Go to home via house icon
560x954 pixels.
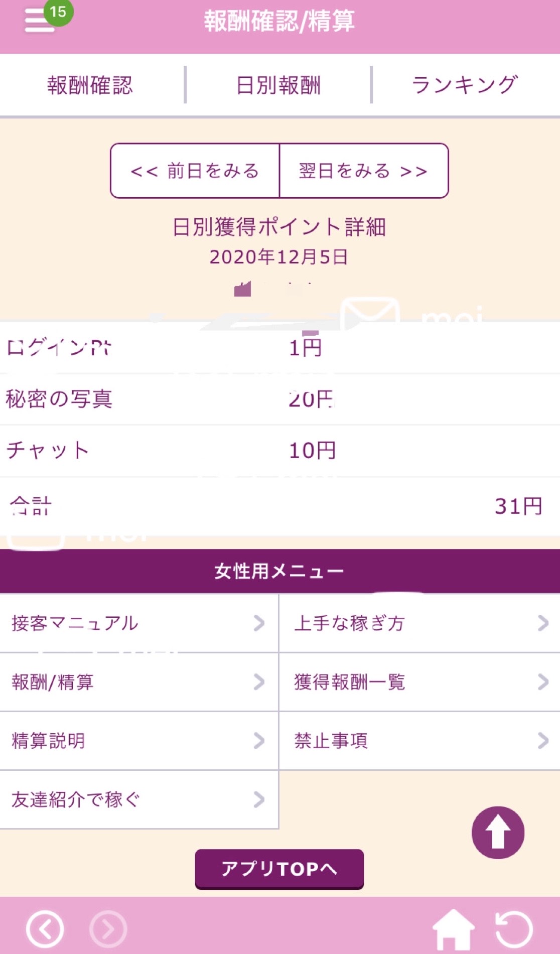click(453, 929)
